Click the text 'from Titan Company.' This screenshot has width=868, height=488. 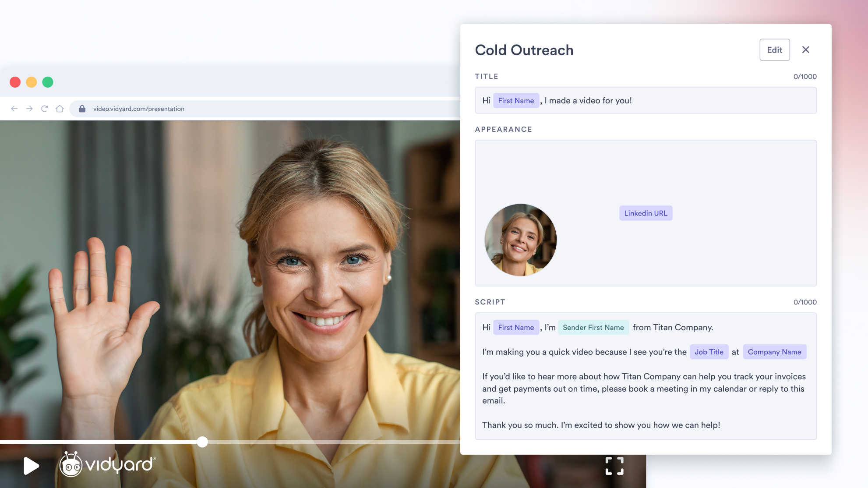pos(673,327)
